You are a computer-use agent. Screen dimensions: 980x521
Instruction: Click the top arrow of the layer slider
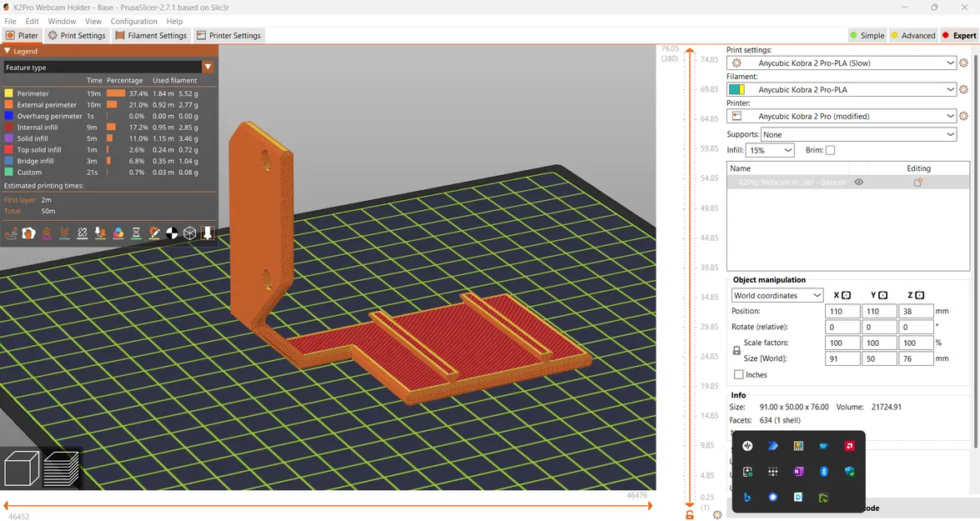689,51
